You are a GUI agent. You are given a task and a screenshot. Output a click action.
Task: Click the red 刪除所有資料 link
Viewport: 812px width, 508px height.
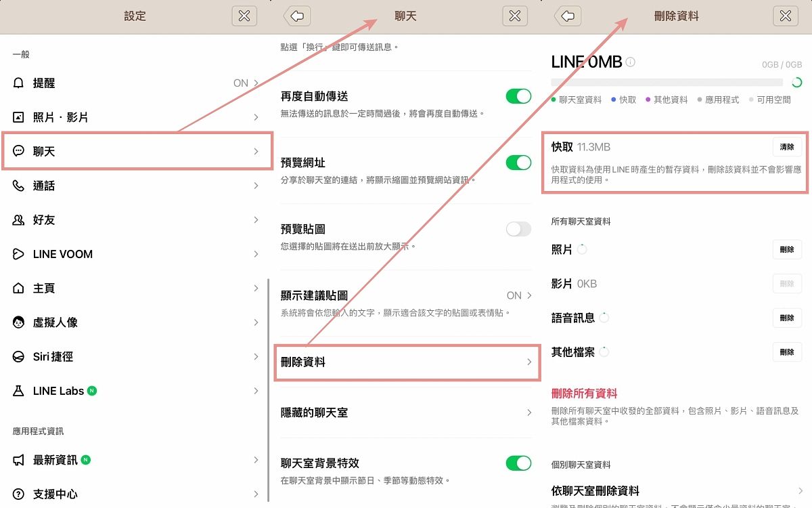point(585,394)
